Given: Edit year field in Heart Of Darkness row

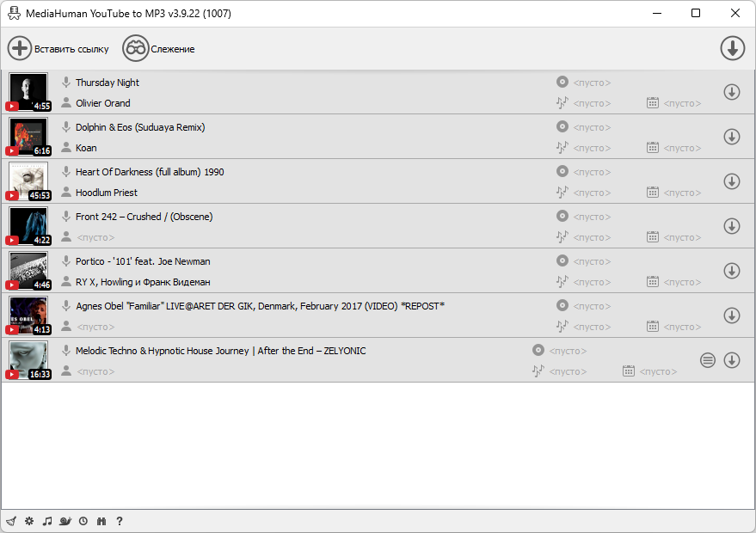Looking at the screenshot, I should 682,193.
